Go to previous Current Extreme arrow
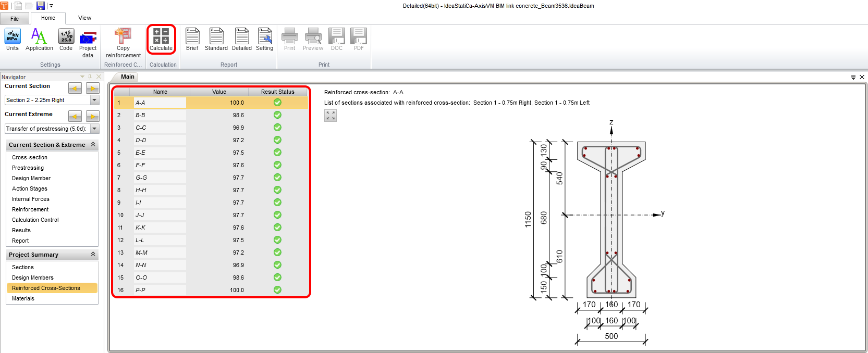This screenshot has width=868, height=353. (75, 117)
